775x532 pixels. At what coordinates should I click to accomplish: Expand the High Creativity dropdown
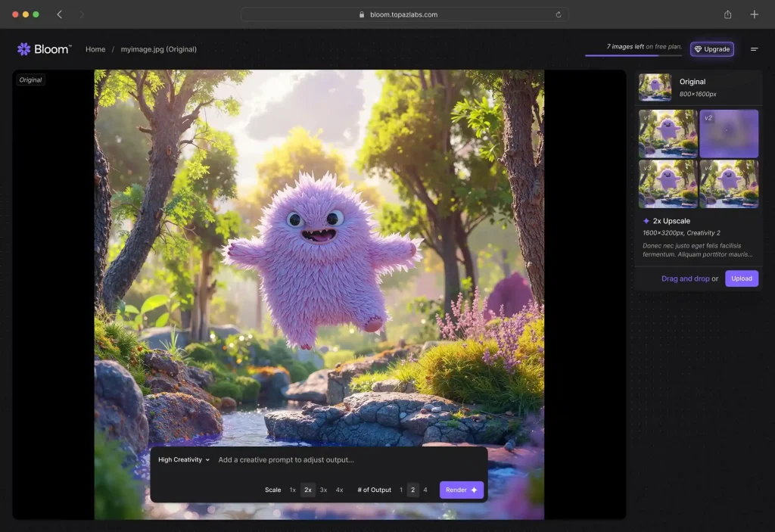[184, 459]
